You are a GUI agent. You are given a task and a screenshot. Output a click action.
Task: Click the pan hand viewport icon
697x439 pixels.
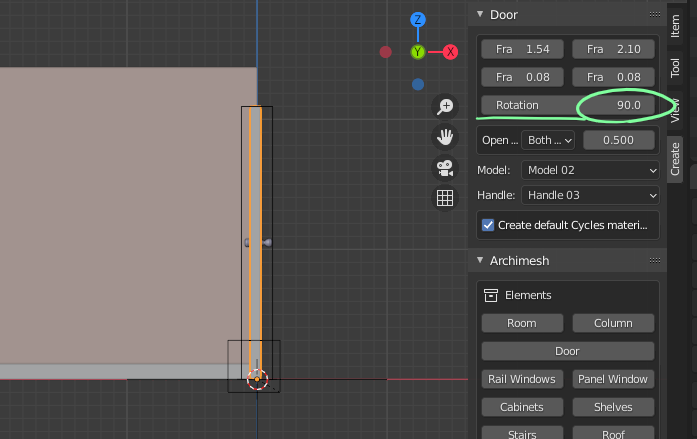(x=445, y=137)
